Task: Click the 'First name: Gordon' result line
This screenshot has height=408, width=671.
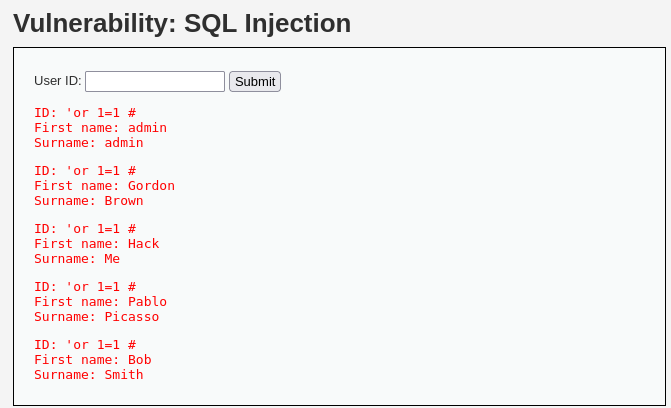Action: [104, 186]
